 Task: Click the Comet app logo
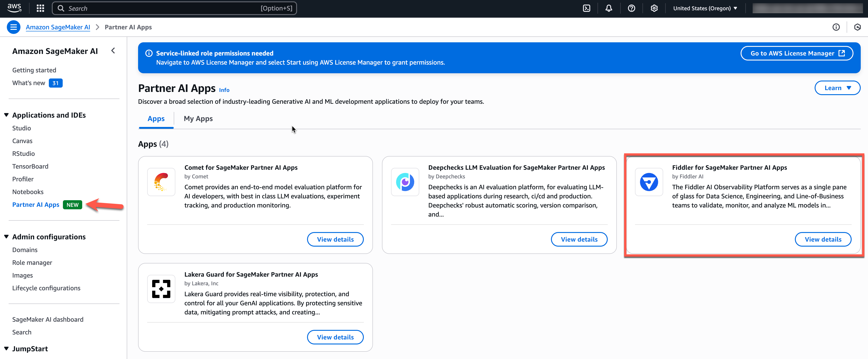161,182
